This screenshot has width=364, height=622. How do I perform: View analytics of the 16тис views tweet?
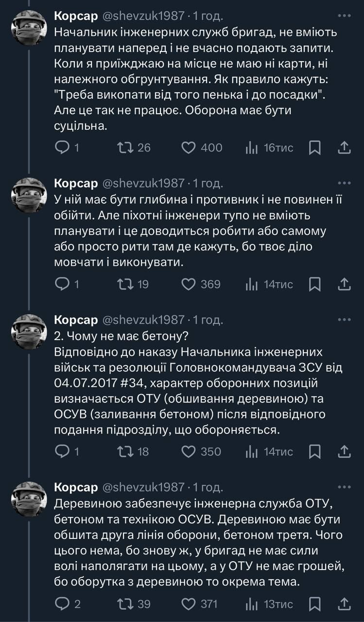(x=251, y=147)
